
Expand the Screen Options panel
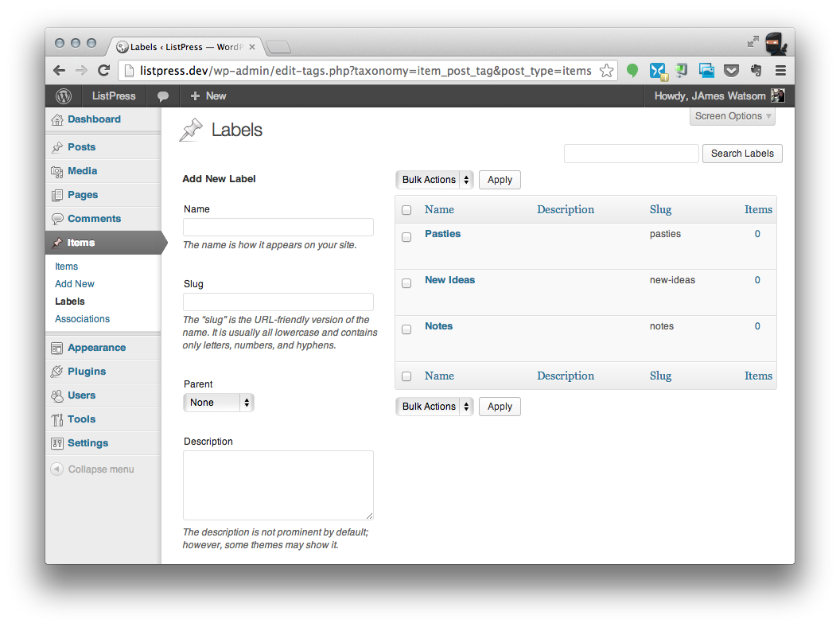click(x=733, y=116)
